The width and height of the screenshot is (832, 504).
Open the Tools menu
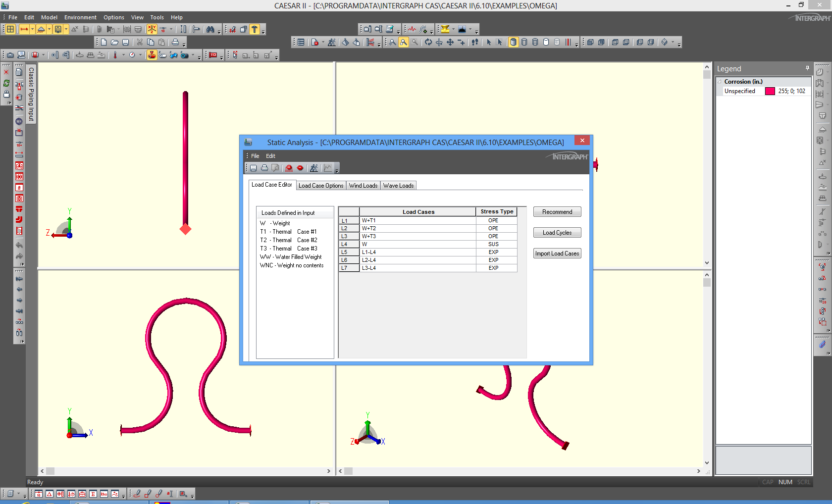point(157,17)
